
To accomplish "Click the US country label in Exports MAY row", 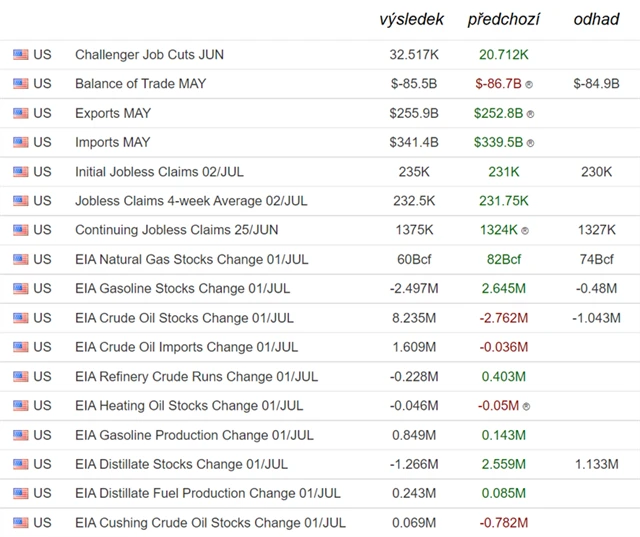I will [x=42, y=113].
